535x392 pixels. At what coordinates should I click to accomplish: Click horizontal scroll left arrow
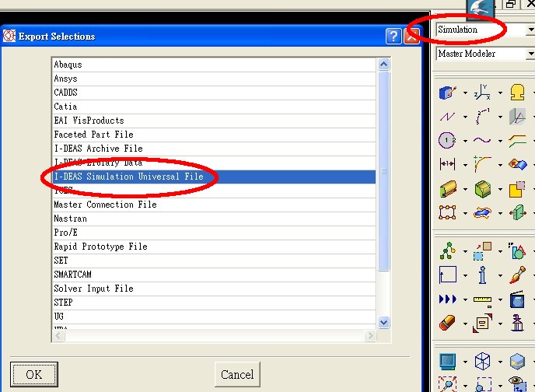click(58, 336)
